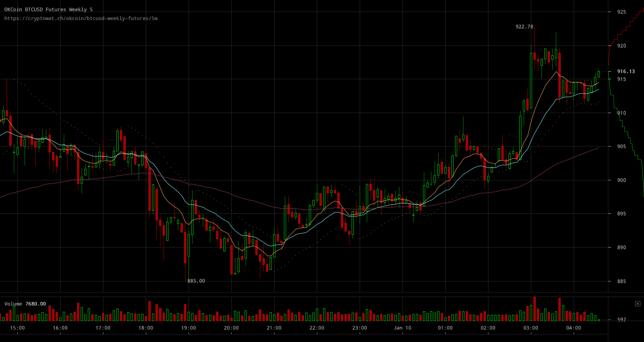Image resolution: width=644 pixels, height=342 pixels.
Task: Click the 22:00 time axis label
Action: (x=317, y=328)
